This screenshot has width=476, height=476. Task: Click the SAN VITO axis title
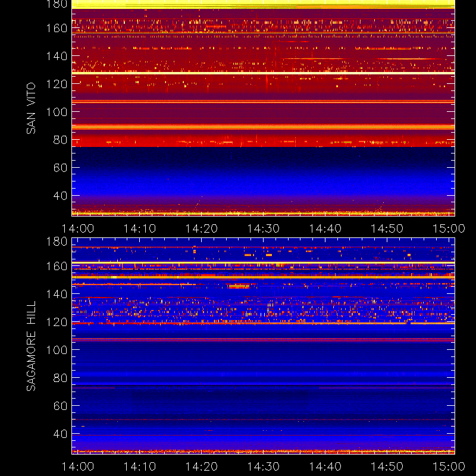pyautogui.click(x=31, y=108)
